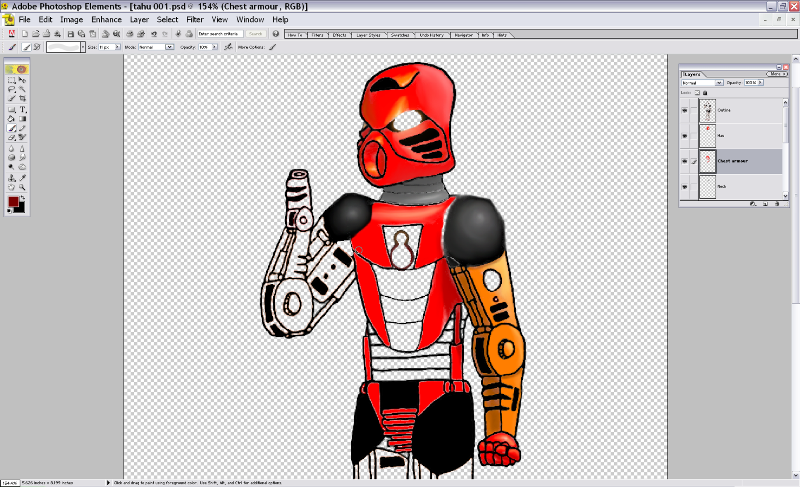
Task: Select the Hand tool
Action: (11, 187)
